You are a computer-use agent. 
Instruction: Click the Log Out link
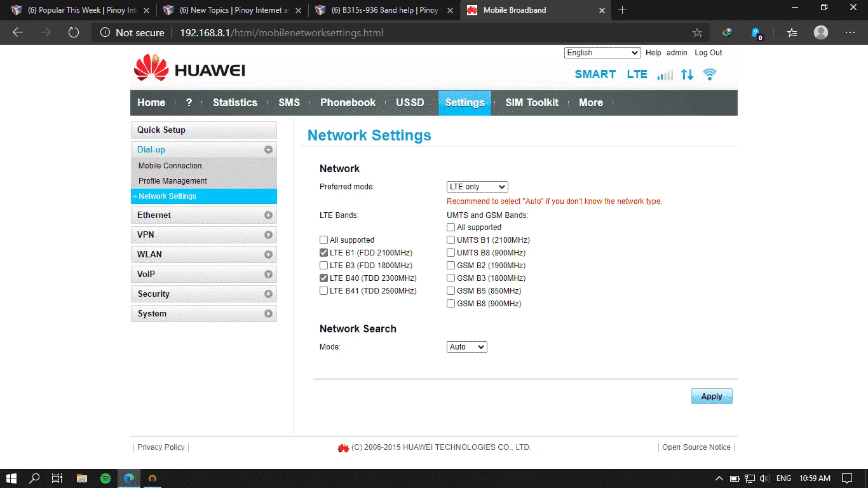pyautogui.click(x=709, y=53)
